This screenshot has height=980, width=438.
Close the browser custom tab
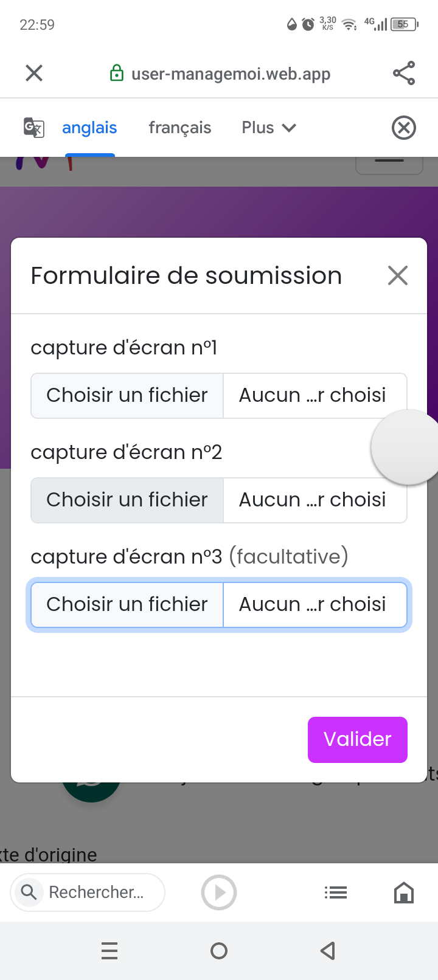click(x=34, y=74)
